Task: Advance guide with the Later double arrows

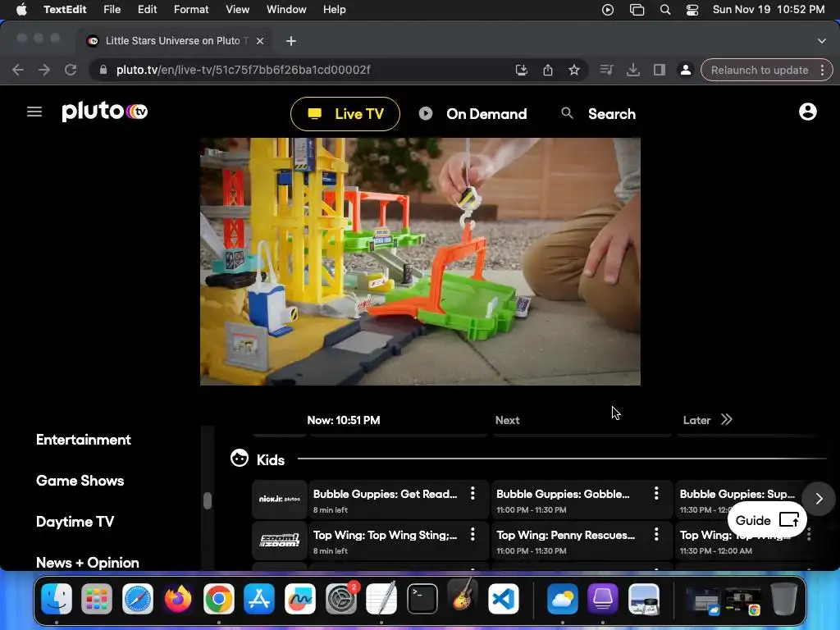Action: (x=727, y=419)
